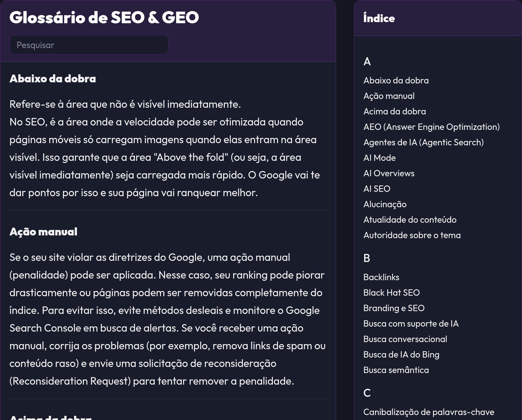Viewport: 522px width, 420px height.
Task: Open the Black Hat SEO link
Action: tap(391, 293)
